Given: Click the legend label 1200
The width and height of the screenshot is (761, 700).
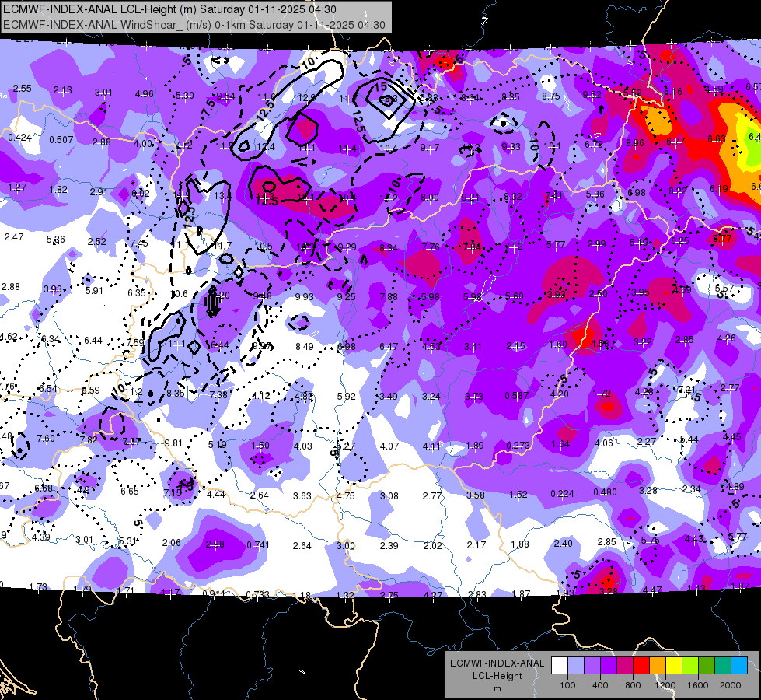Looking at the screenshot, I should tap(665, 685).
